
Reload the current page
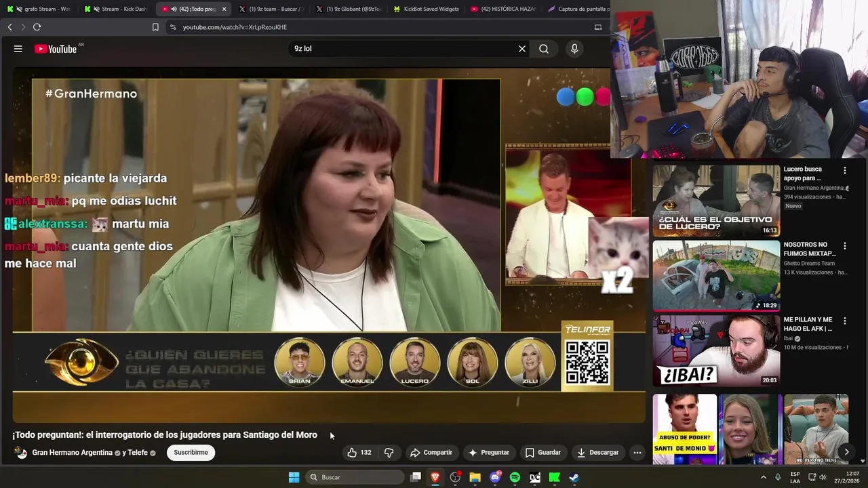[37, 27]
